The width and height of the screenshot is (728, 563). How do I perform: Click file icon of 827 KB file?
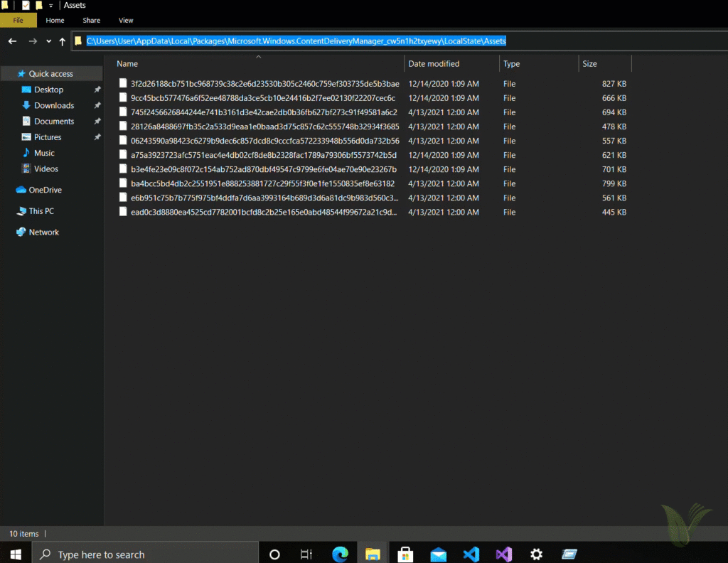pos(122,83)
